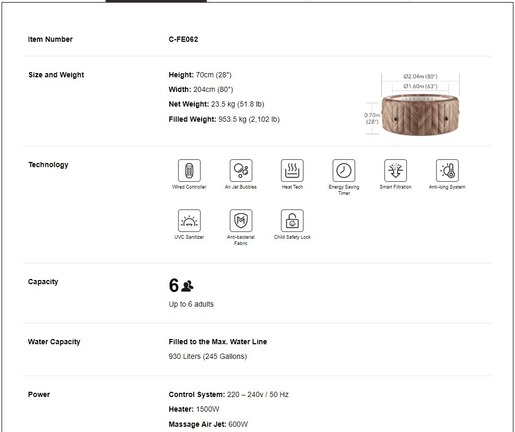This screenshot has width=515, height=432.
Task: Click the item number C-FE062
Action: (183, 39)
